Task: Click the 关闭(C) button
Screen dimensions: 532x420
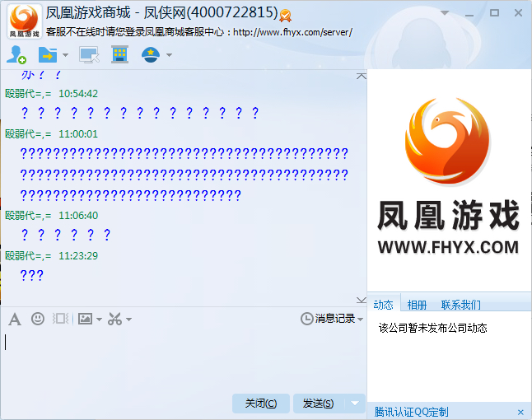Action: [261, 404]
